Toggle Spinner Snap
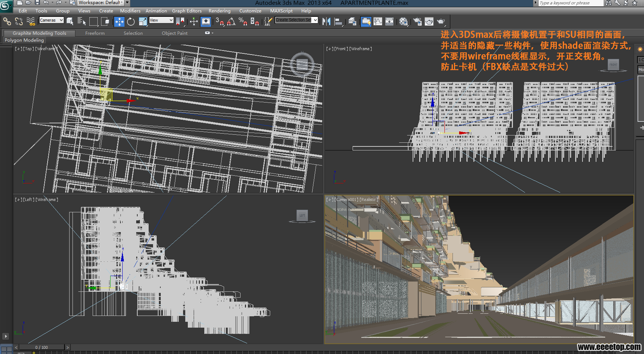Image resolution: width=644 pixels, height=354 pixels. 255,22
